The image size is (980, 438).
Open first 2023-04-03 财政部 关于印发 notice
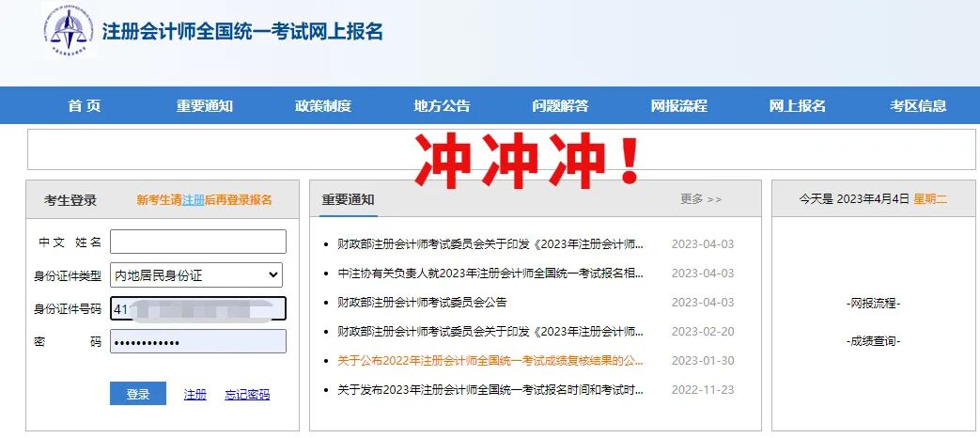click(490, 244)
